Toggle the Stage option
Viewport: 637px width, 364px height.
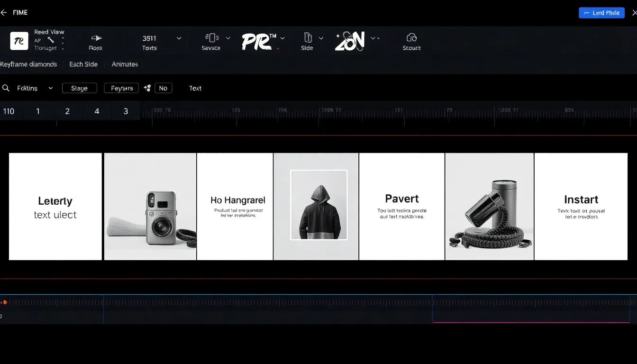tap(79, 88)
